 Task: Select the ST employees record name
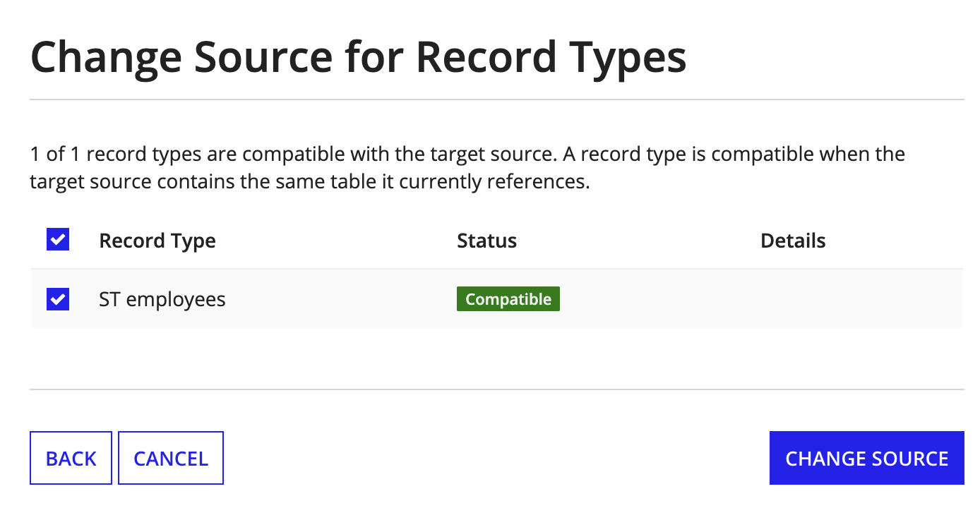pos(162,300)
